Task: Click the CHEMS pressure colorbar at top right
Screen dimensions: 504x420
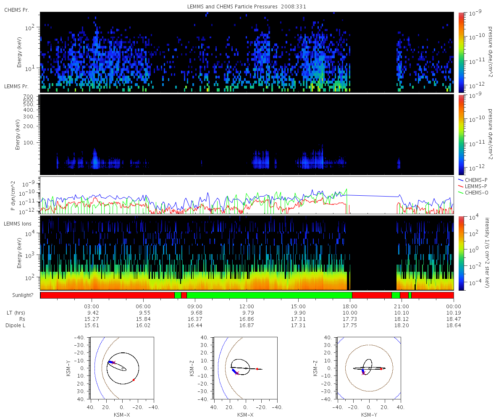Action: 461,52
